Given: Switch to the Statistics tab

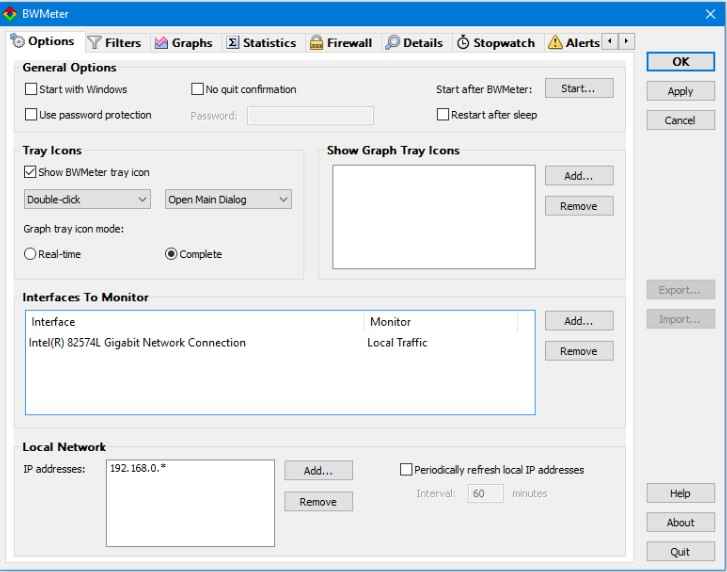Looking at the screenshot, I should click(263, 43).
